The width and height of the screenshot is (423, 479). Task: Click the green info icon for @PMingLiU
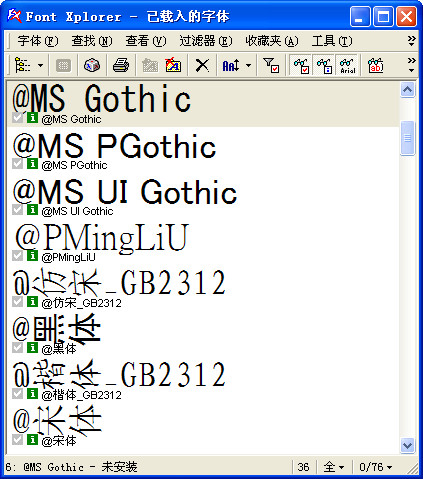coord(32,256)
